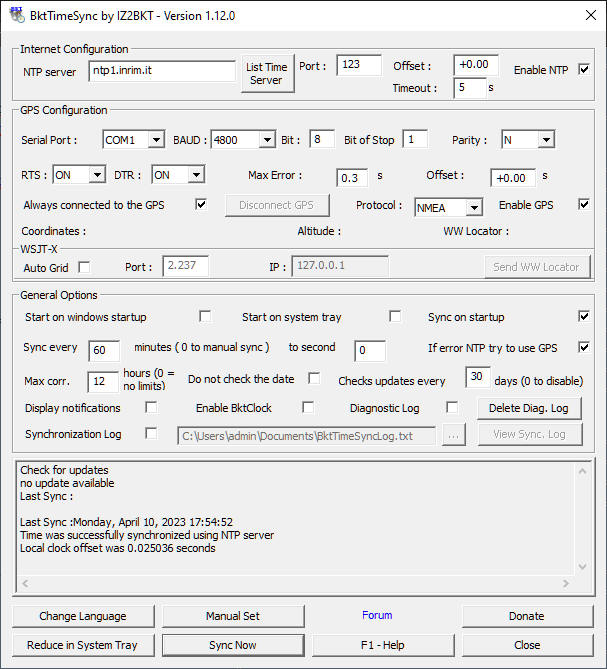
Task: Check Do not check the date
Action: point(314,378)
